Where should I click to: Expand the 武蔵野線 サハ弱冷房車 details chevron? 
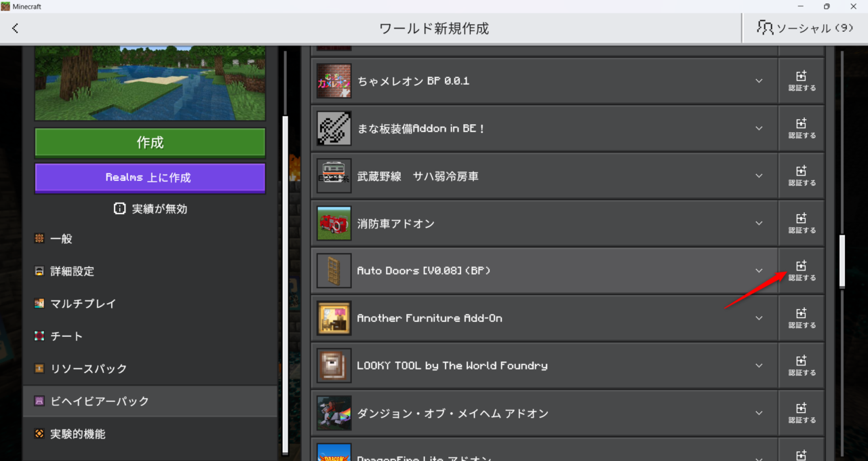[x=759, y=176]
